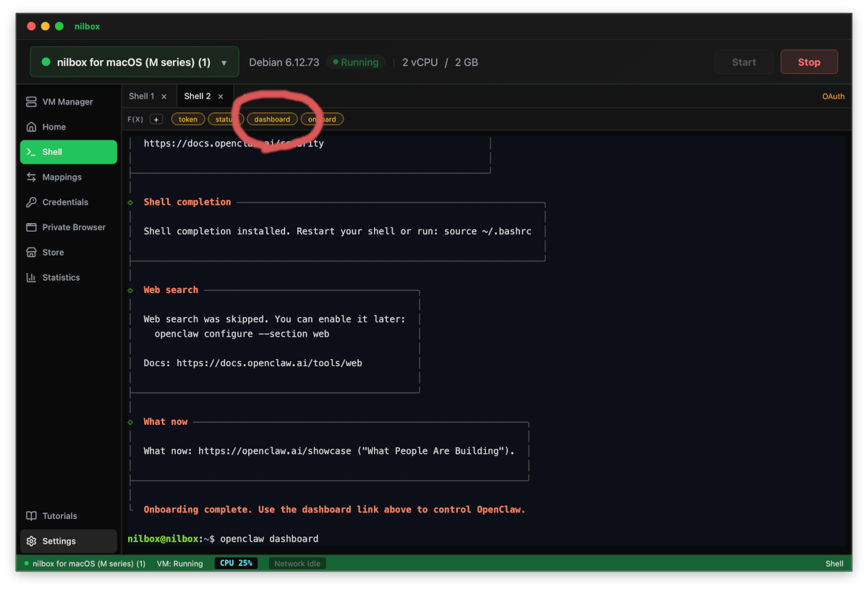Expand the nilbox VM selector dropdown
Viewport: 868px width, 590px height.
click(224, 62)
